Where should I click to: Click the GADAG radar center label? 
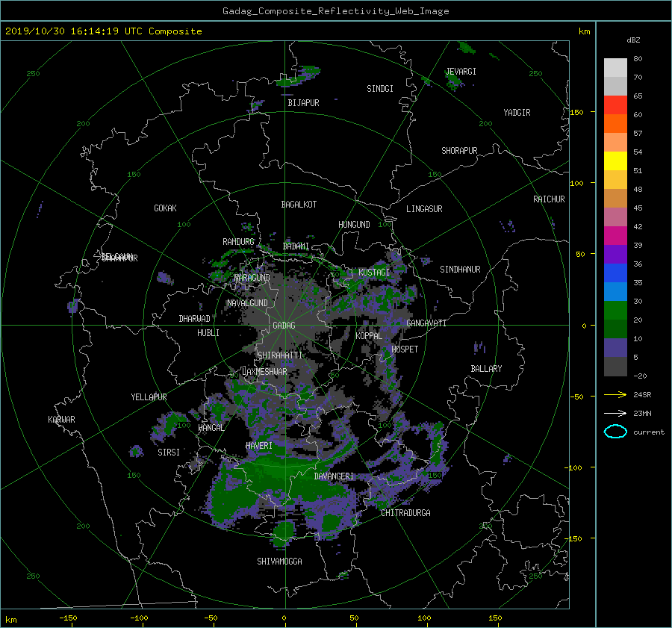click(x=284, y=326)
